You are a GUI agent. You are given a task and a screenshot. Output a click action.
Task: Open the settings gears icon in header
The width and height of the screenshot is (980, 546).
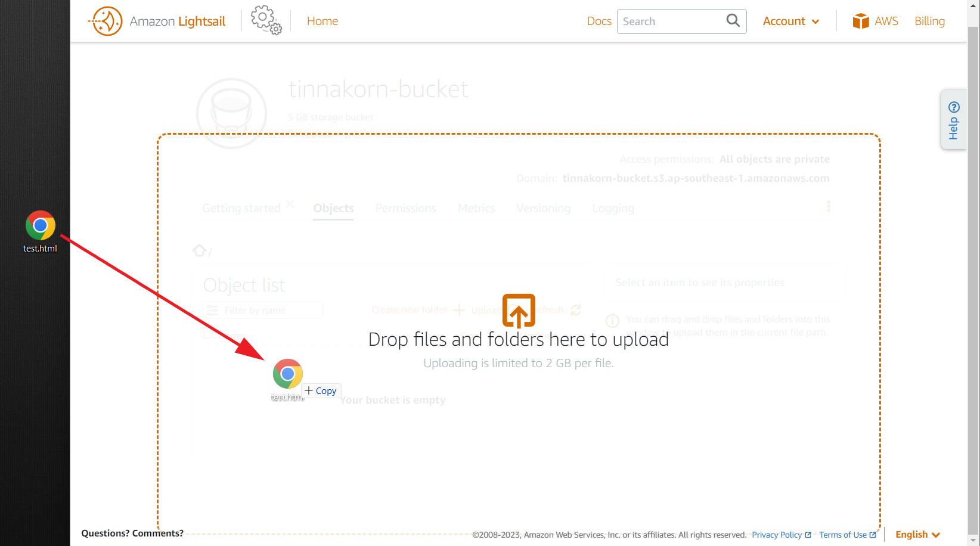(266, 20)
